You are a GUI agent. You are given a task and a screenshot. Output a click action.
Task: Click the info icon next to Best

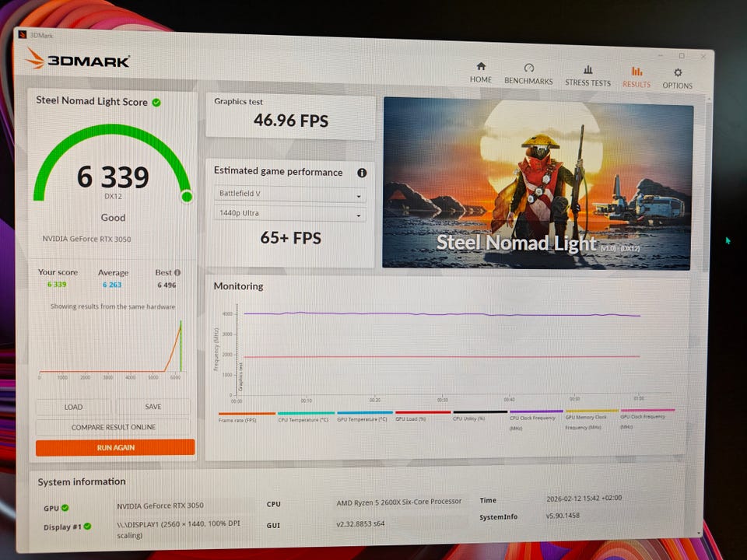coord(177,272)
